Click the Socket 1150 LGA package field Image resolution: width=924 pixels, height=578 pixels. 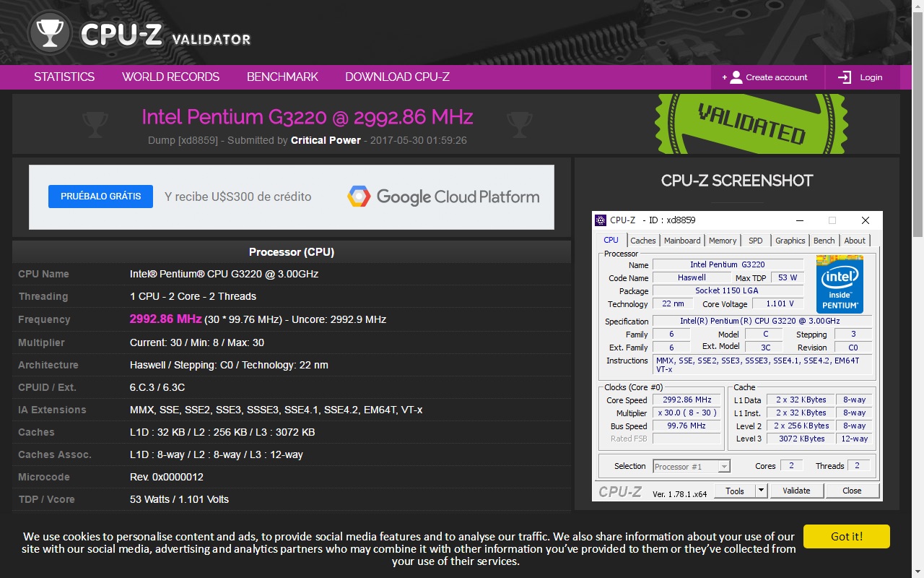pyautogui.click(x=728, y=290)
